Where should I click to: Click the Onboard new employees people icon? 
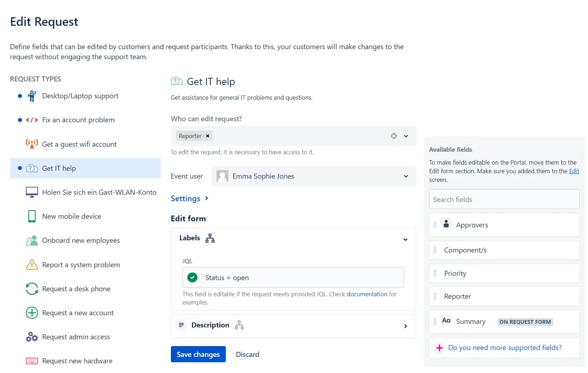point(32,240)
